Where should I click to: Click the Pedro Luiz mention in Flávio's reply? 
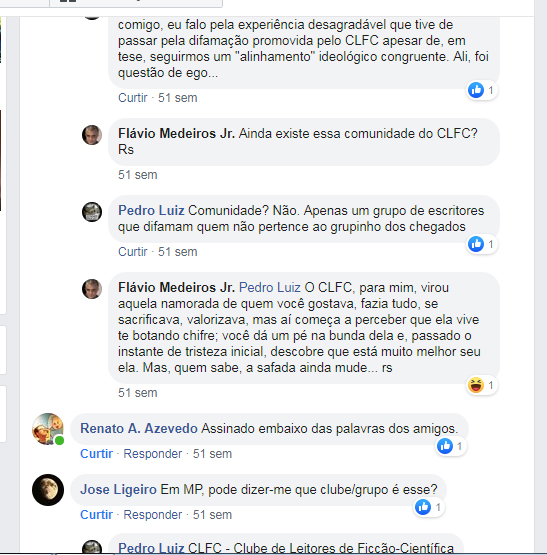click(x=270, y=287)
